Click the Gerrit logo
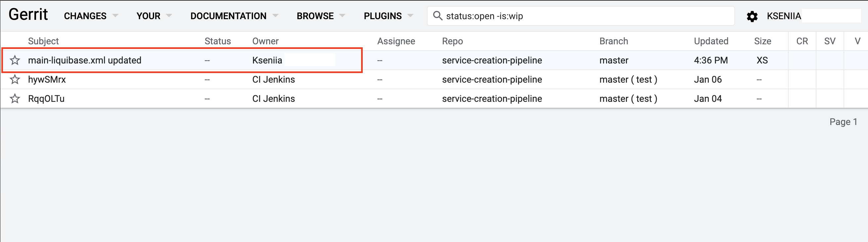 [28, 15]
